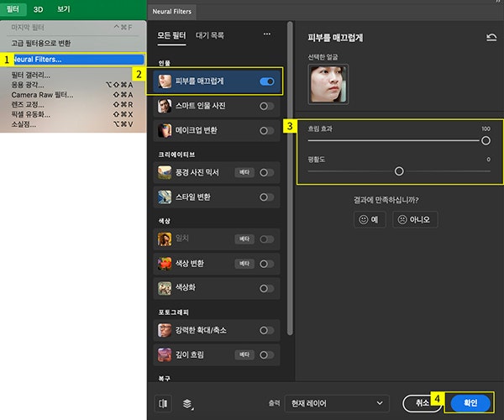Click the 확인 confirm button
The width and height of the screenshot is (504, 420).
pyautogui.click(x=470, y=403)
